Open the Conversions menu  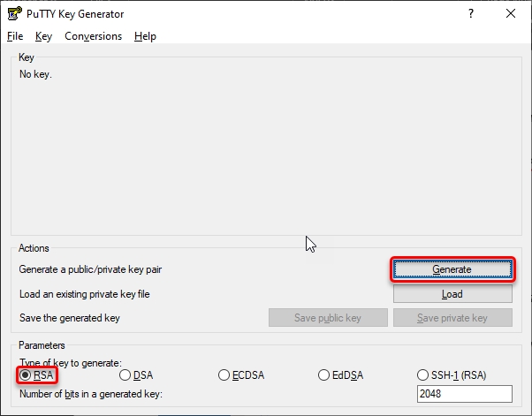(x=93, y=36)
